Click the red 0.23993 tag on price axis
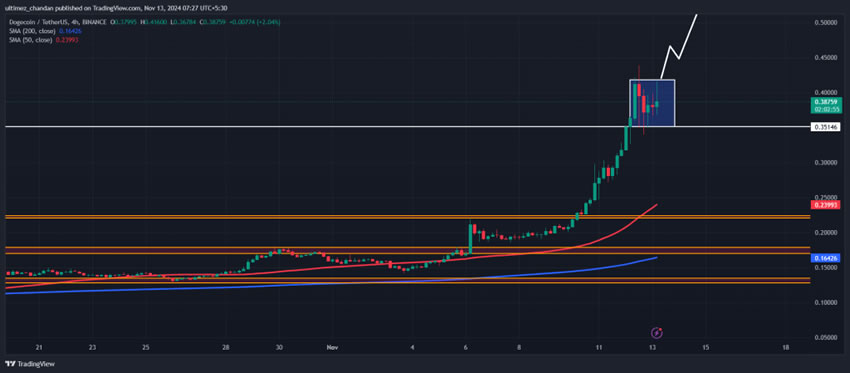 (826, 205)
